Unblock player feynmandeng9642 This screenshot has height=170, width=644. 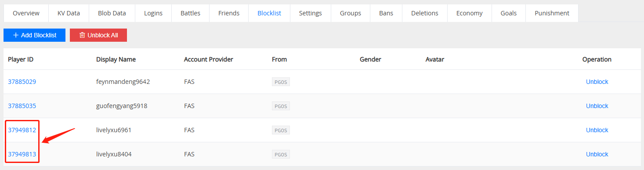point(597,82)
